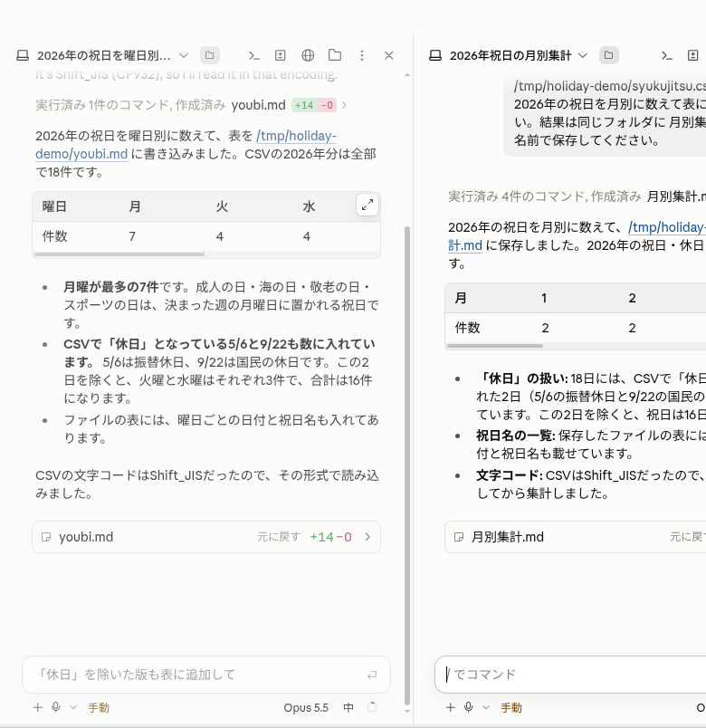Click the left pane vertical scrollbar
The image size is (706, 728).
point(407,465)
